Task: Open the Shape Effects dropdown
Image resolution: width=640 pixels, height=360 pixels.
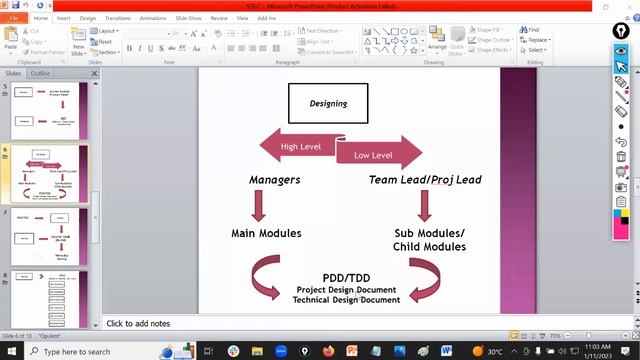Action: pyautogui.click(x=490, y=50)
